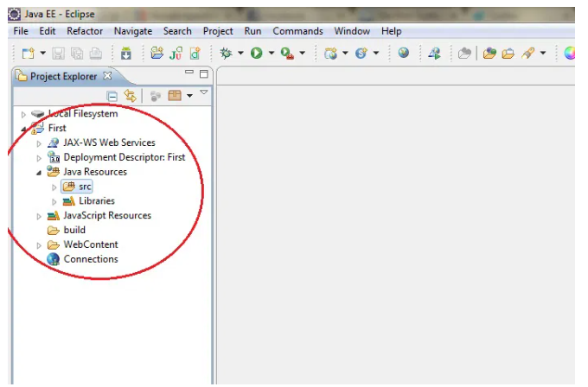Viewport: 588px width, 387px height.
Task: Expand the WebContent folder
Action: (39, 245)
